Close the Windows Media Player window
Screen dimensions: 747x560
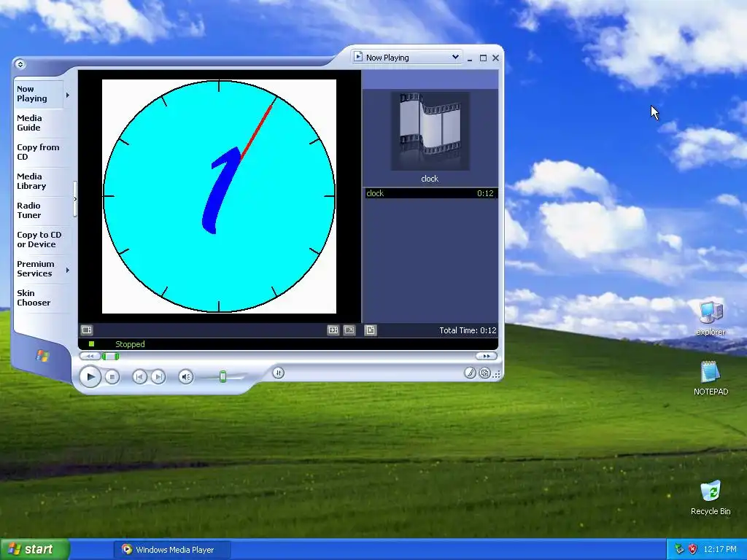[495, 58]
